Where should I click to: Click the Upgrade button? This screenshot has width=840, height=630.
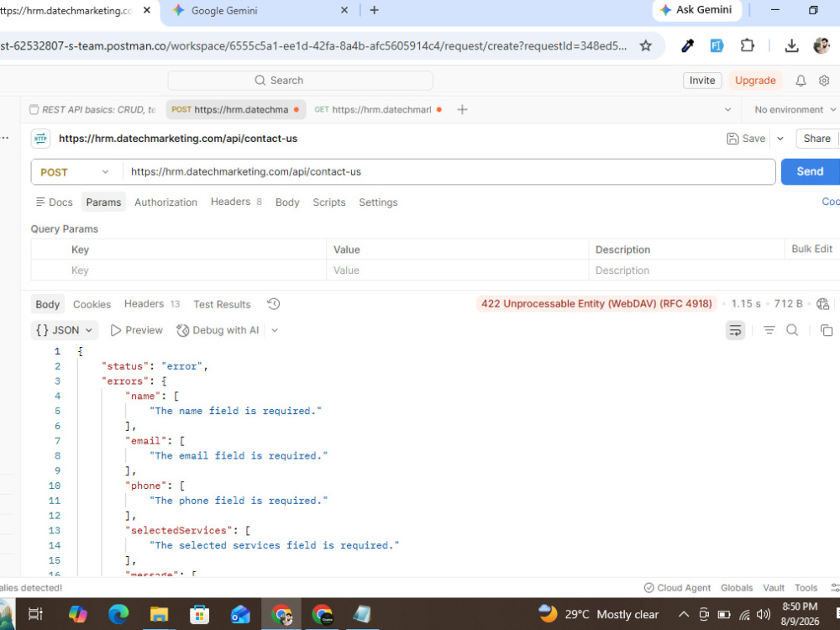(x=755, y=81)
